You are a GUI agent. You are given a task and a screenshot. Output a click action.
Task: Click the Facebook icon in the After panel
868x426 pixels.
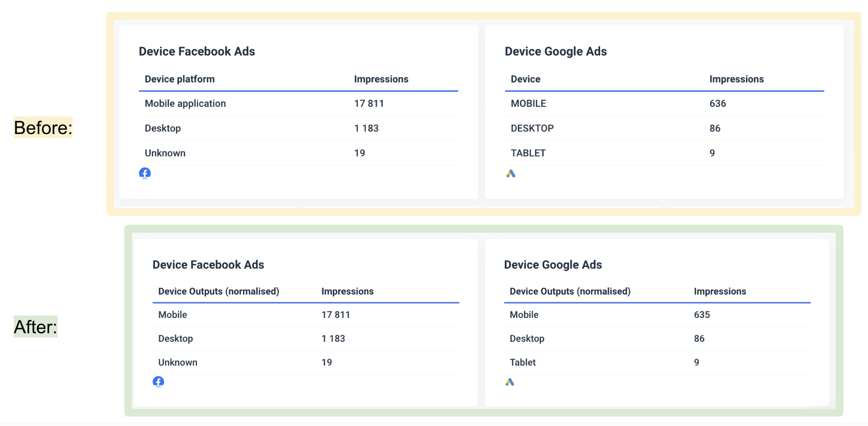(x=158, y=381)
